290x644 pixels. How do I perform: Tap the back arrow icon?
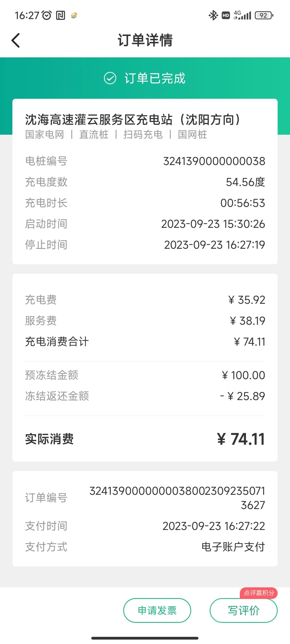click(x=16, y=40)
